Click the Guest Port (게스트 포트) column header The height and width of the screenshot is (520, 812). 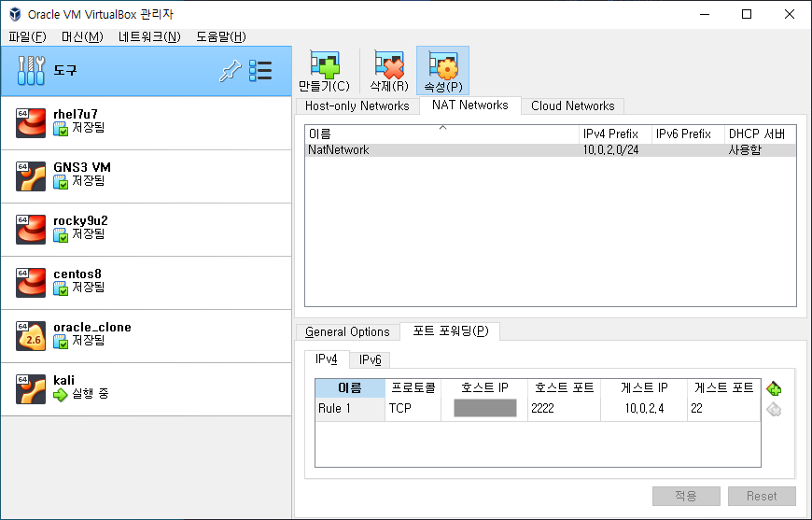pos(723,388)
